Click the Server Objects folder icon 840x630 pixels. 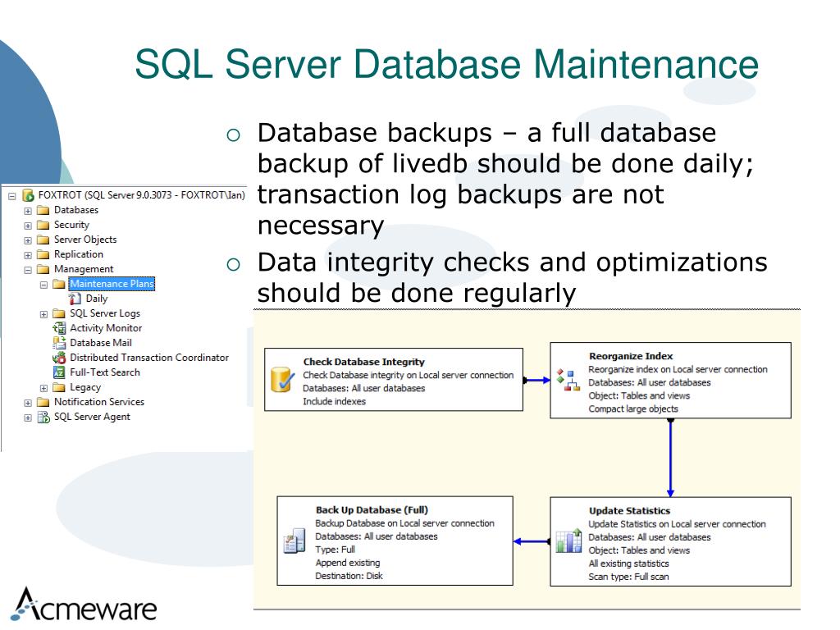[x=43, y=240]
